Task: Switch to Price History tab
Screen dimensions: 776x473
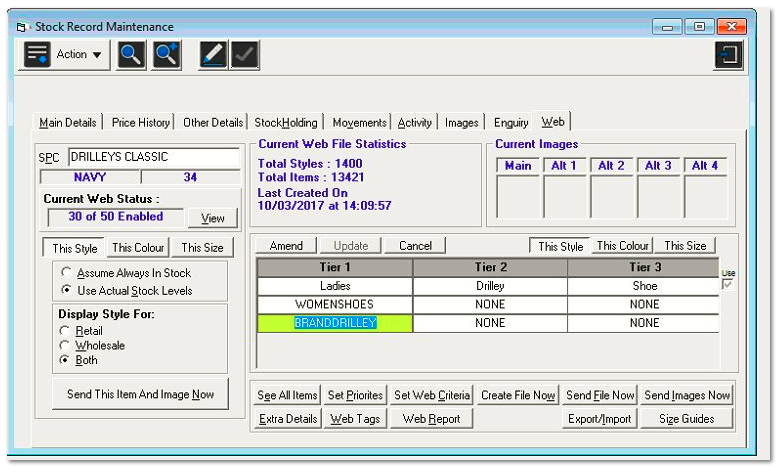Action: click(x=141, y=122)
